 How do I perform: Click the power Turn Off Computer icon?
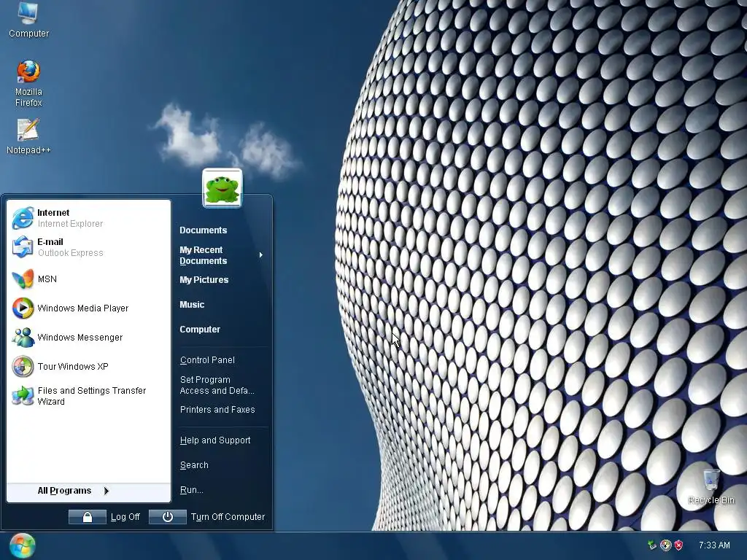[x=167, y=517]
